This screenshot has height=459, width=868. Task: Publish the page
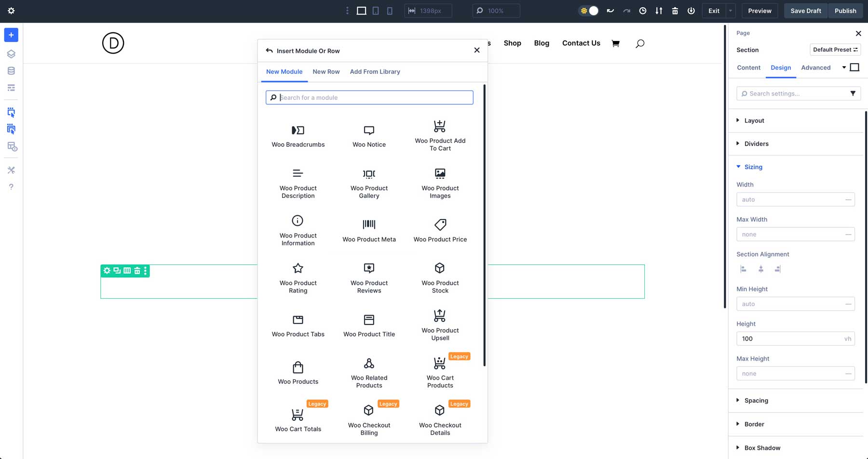pos(845,10)
